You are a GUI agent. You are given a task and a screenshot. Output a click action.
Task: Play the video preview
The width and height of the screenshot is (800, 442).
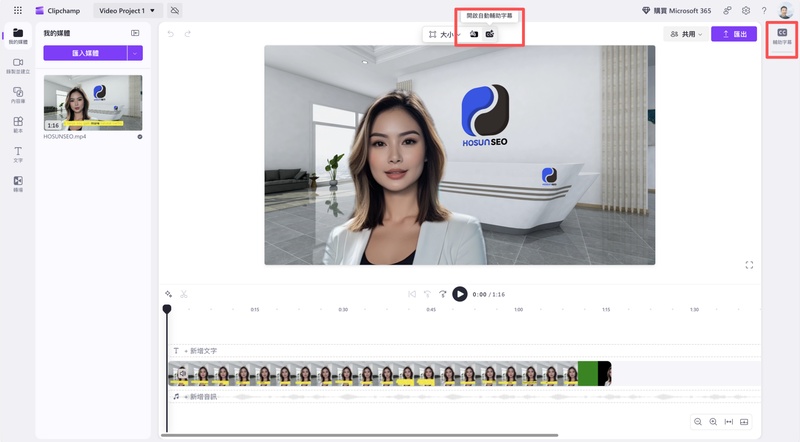459,294
